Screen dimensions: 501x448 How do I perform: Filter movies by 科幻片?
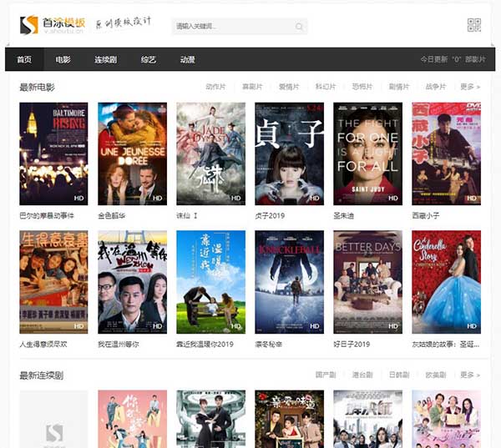(x=326, y=87)
